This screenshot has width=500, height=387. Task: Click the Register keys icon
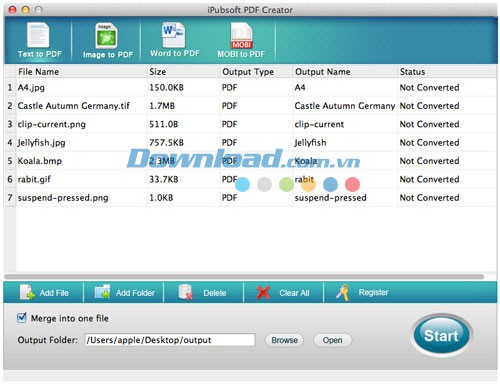pos(343,292)
